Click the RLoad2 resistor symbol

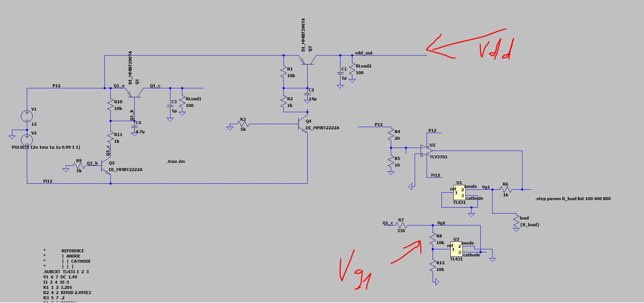click(x=352, y=69)
